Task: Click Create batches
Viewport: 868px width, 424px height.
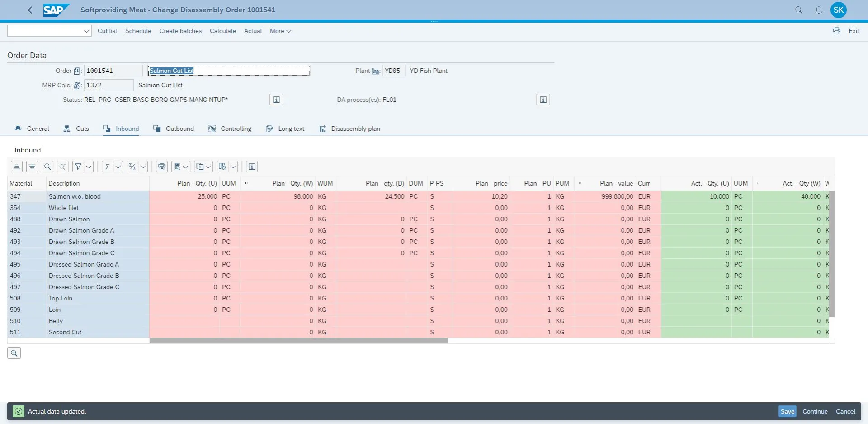Action: [180, 31]
